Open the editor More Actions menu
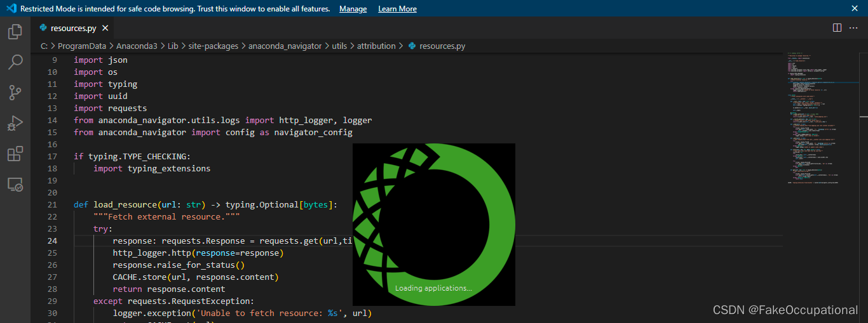Image resolution: width=868 pixels, height=323 pixels. pos(853,28)
